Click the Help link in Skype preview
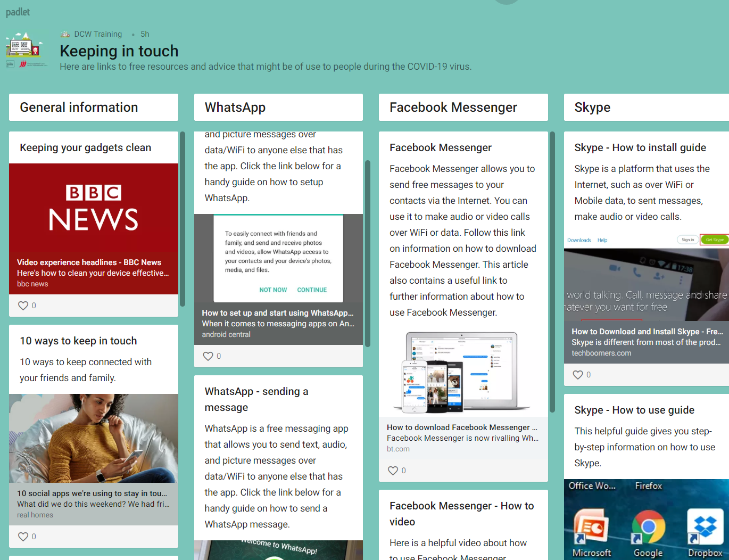Viewport: 729px width, 560px height. tap(602, 240)
